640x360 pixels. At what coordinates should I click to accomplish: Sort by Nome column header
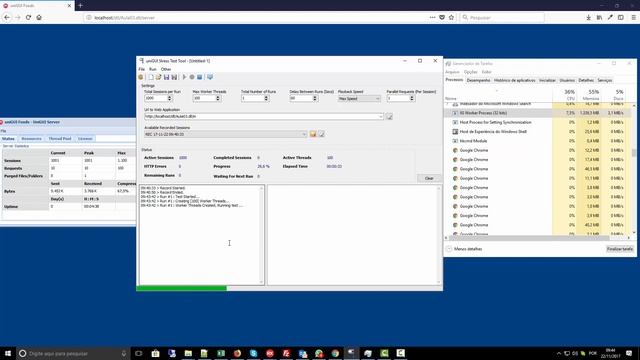click(x=498, y=95)
